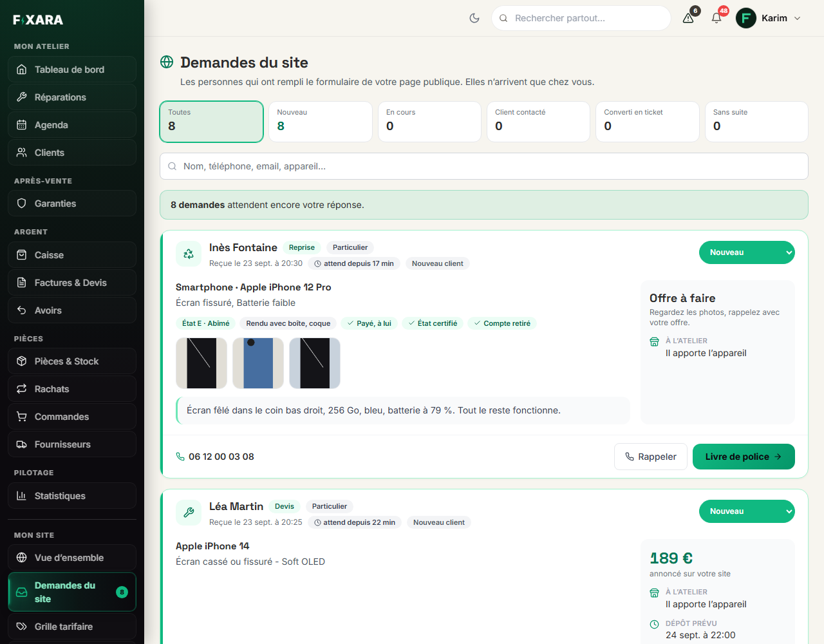Select Demandes du site sidebar item
824x644 pixels.
click(x=72, y=592)
